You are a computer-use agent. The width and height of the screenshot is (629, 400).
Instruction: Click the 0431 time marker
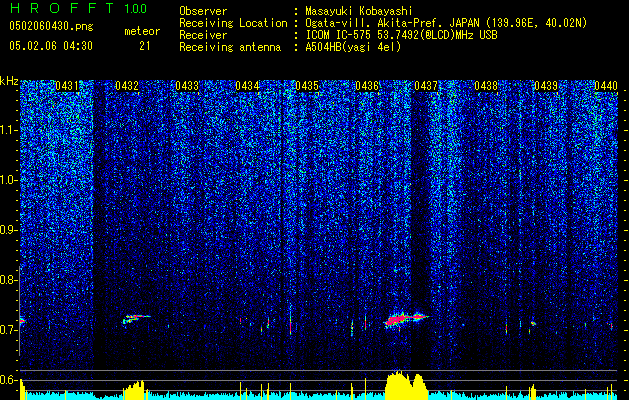point(67,85)
